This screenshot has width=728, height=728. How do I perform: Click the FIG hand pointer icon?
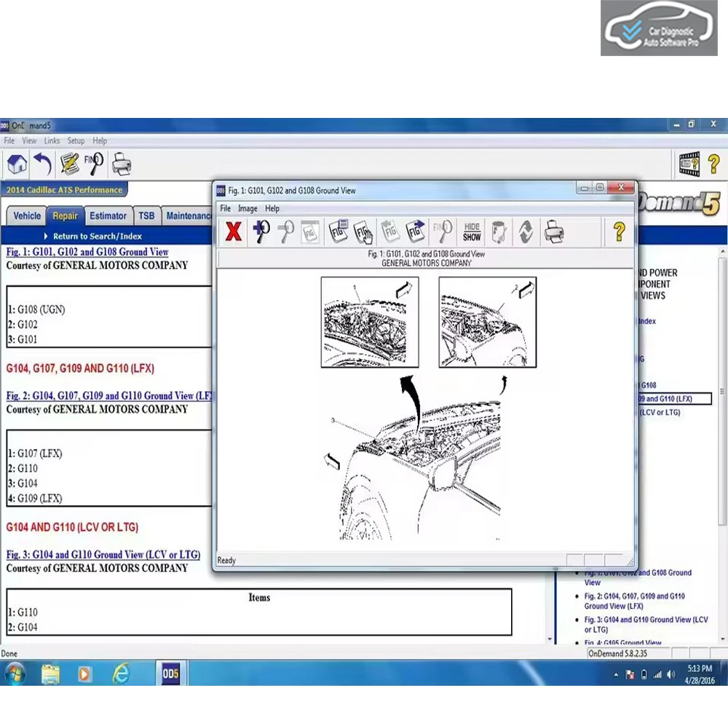363,232
